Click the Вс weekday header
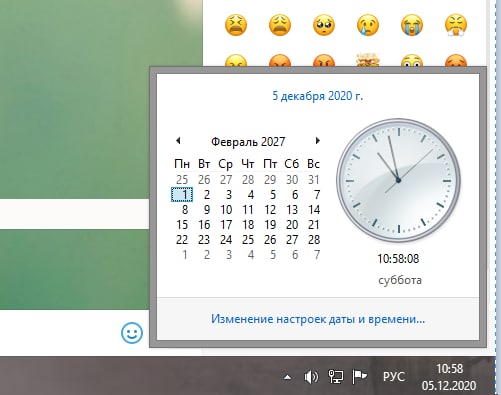 314,164
